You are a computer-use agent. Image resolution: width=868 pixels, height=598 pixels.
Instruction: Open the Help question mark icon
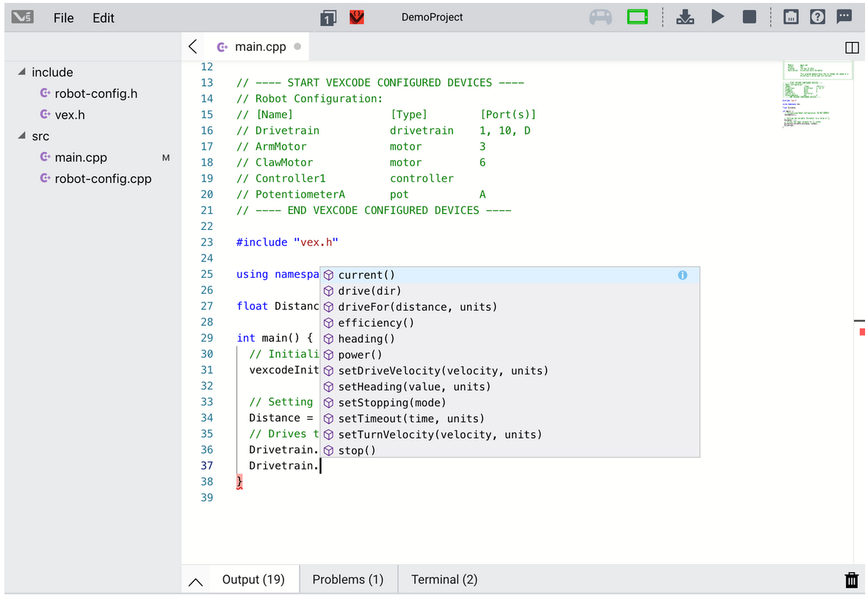(x=817, y=17)
